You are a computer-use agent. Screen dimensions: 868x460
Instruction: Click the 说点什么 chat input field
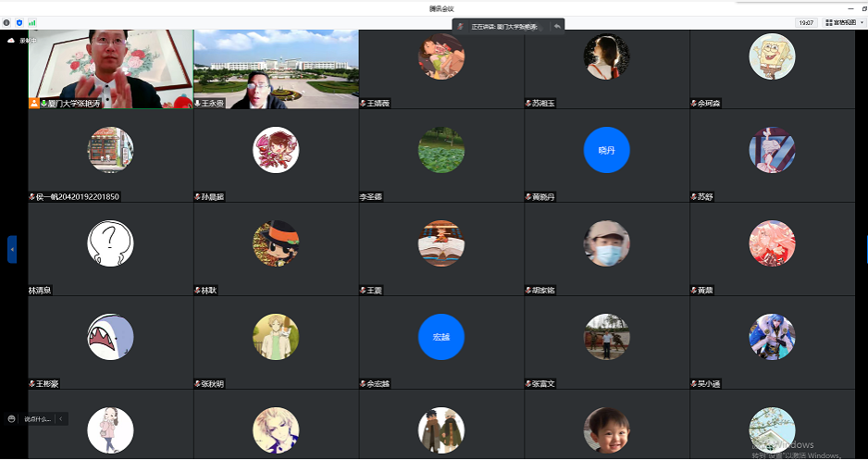click(x=37, y=419)
